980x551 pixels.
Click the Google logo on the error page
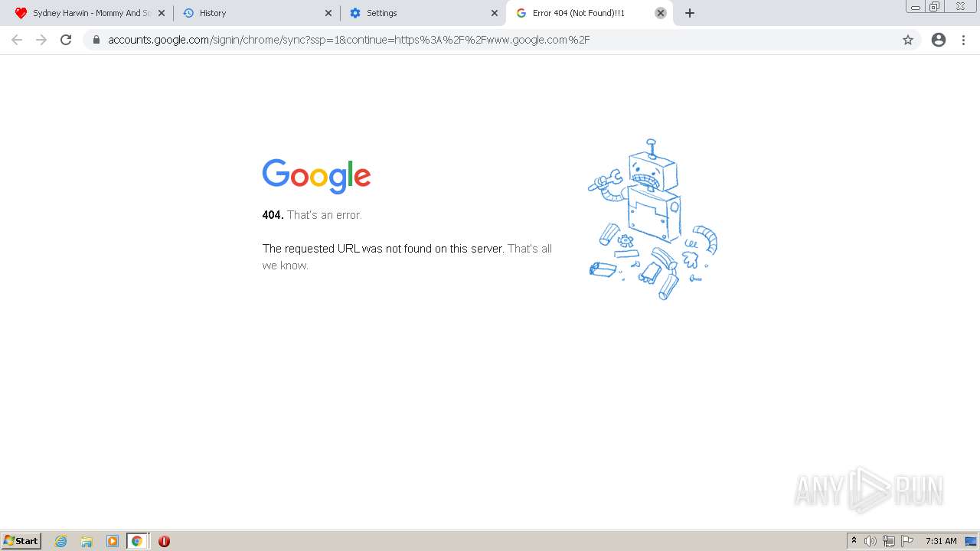(316, 176)
